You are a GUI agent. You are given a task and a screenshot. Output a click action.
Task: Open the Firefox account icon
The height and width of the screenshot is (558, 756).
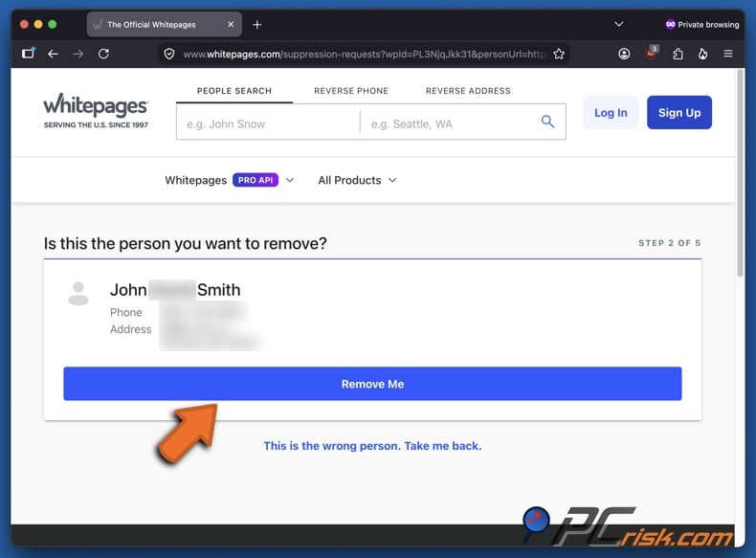(624, 54)
